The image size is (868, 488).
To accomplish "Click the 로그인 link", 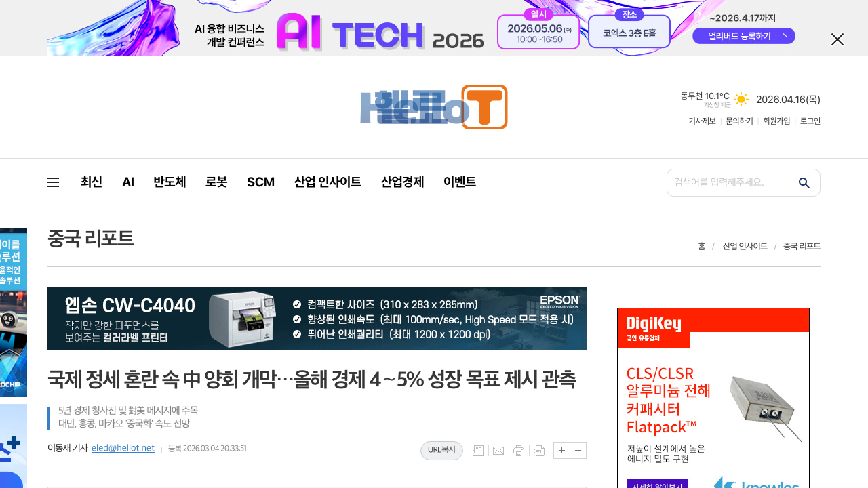I will click(x=810, y=121).
